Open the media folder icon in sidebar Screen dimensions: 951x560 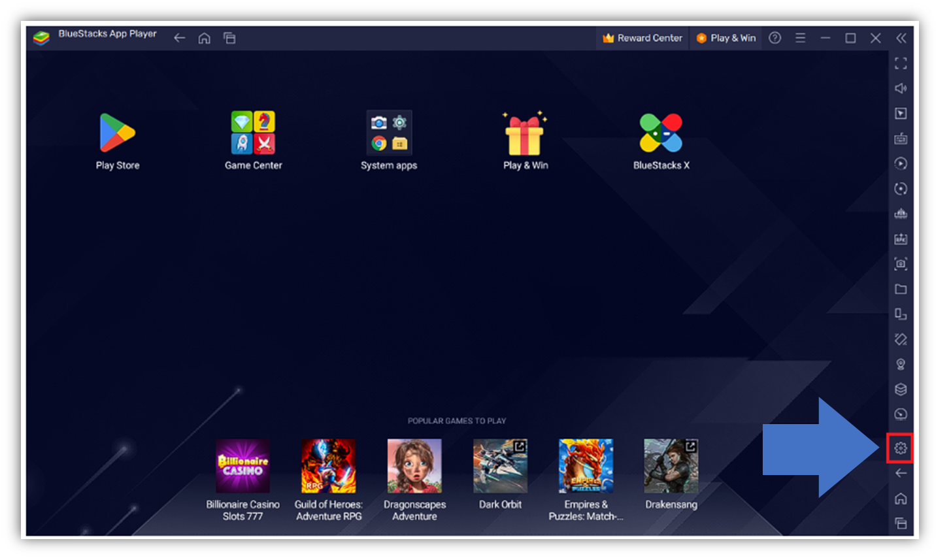pyautogui.click(x=901, y=289)
